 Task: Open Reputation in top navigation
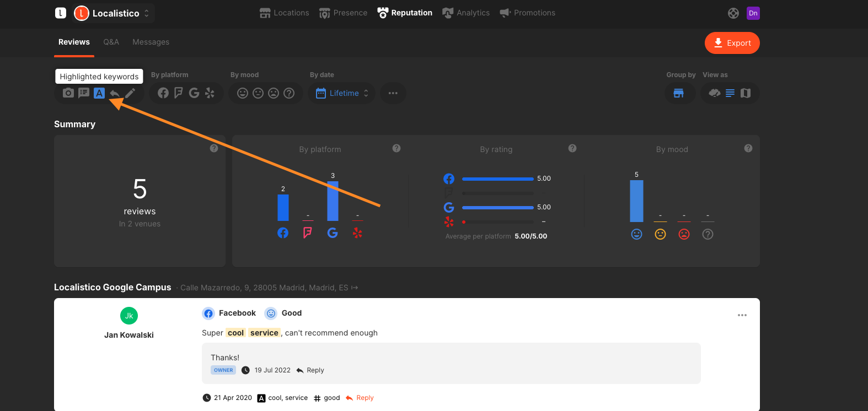(405, 13)
